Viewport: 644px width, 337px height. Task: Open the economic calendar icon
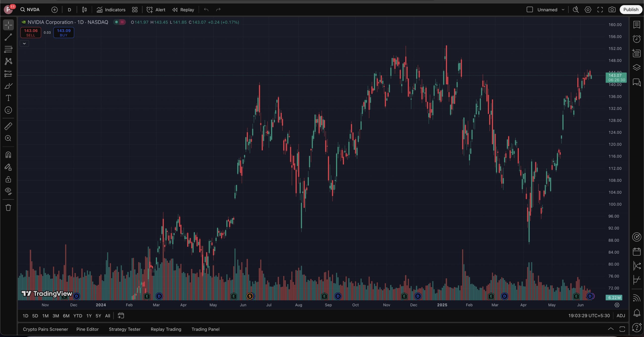[637, 251]
